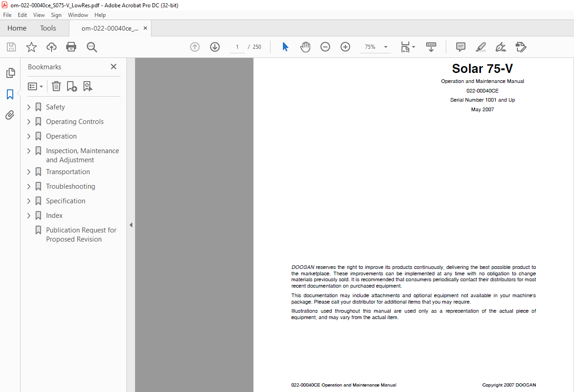The width and height of the screenshot is (574, 392).
Task: Open the Sign menu
Action: tap(56, 15)
